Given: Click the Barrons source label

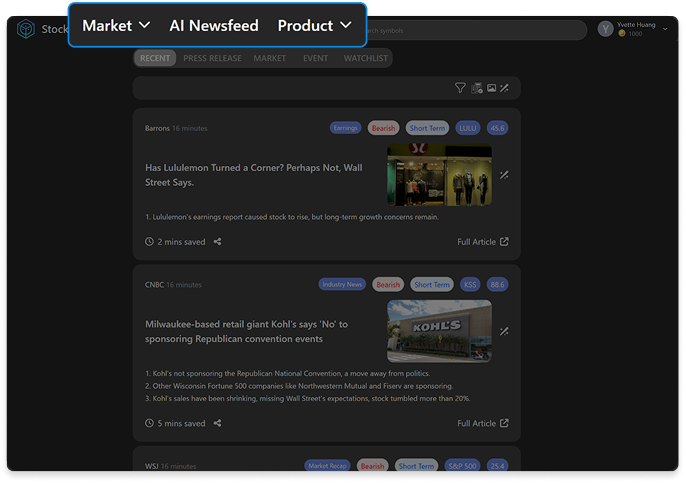Looking at the screenshot, I should (x=157, y=128).
